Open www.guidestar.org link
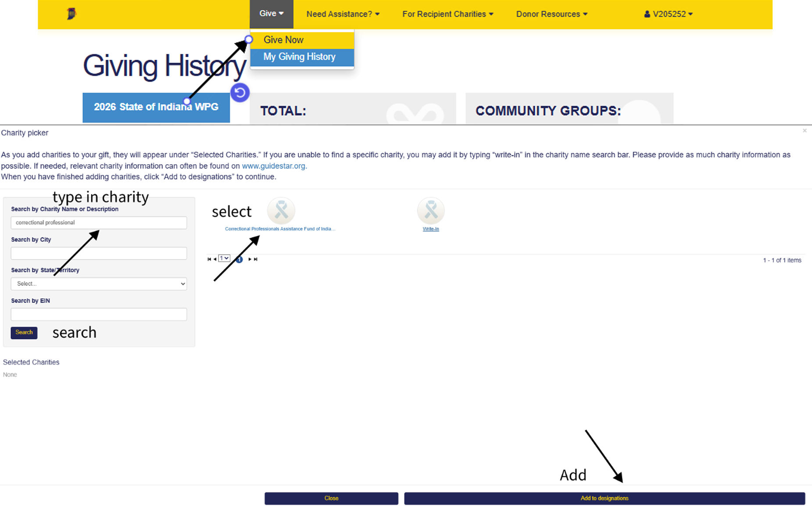Image resolution: width=812 pixels, height=511 pixels. pyautogui.click(x=274, y=166)
